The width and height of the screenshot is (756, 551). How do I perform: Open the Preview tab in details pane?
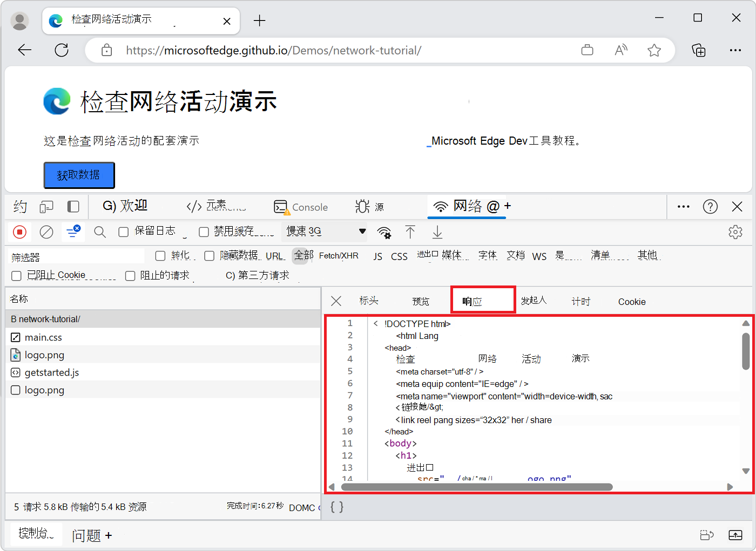pos(421,301)
